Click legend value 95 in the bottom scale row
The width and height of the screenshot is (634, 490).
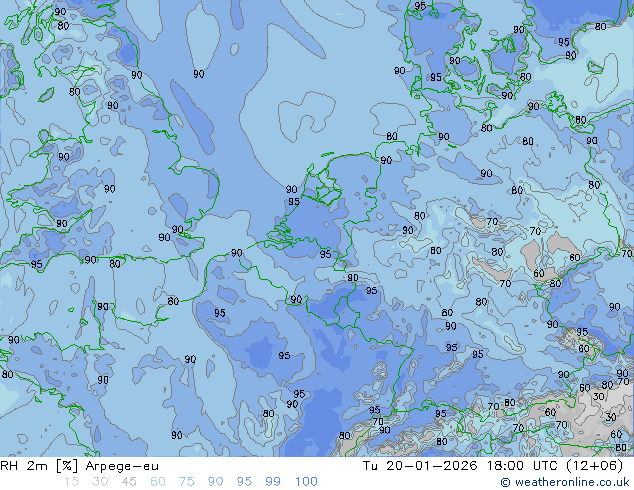tap(244, 482)
